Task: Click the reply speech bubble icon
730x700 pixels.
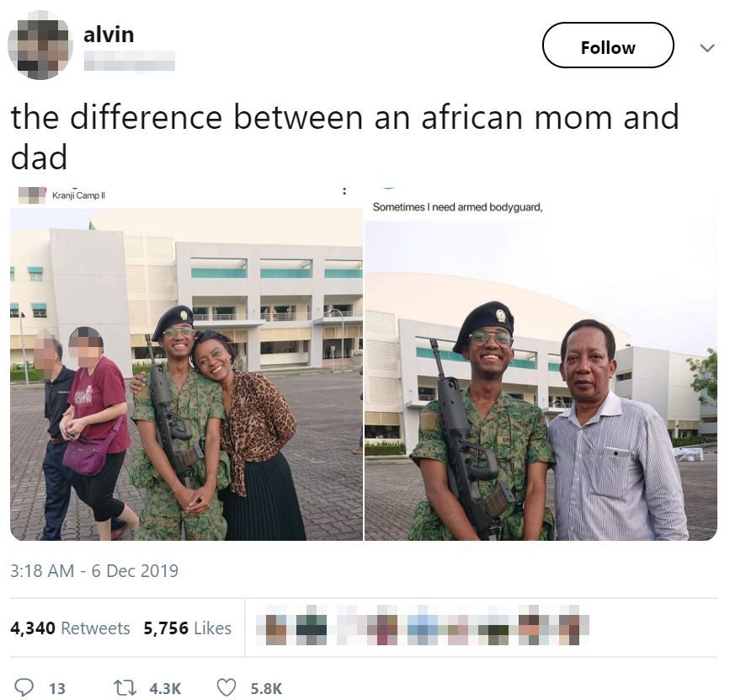Action: [x=24, y=687]
